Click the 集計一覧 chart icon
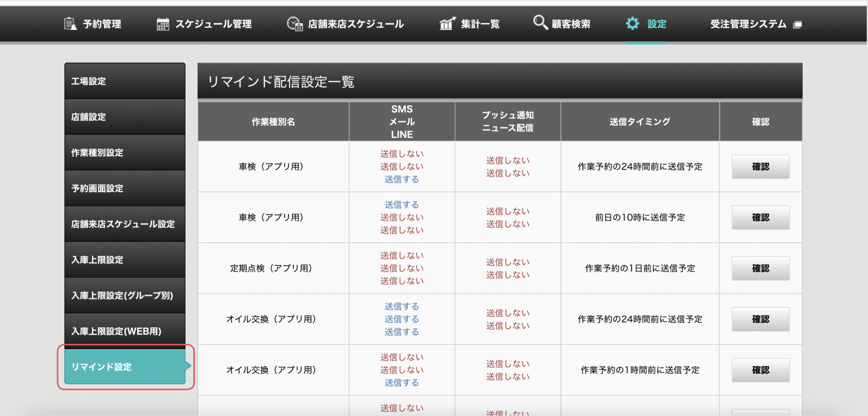The image size is (868, 416). pos(447,23)
